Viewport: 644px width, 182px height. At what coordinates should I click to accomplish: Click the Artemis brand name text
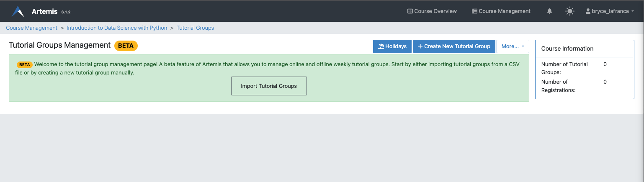[x=44, y=11]
